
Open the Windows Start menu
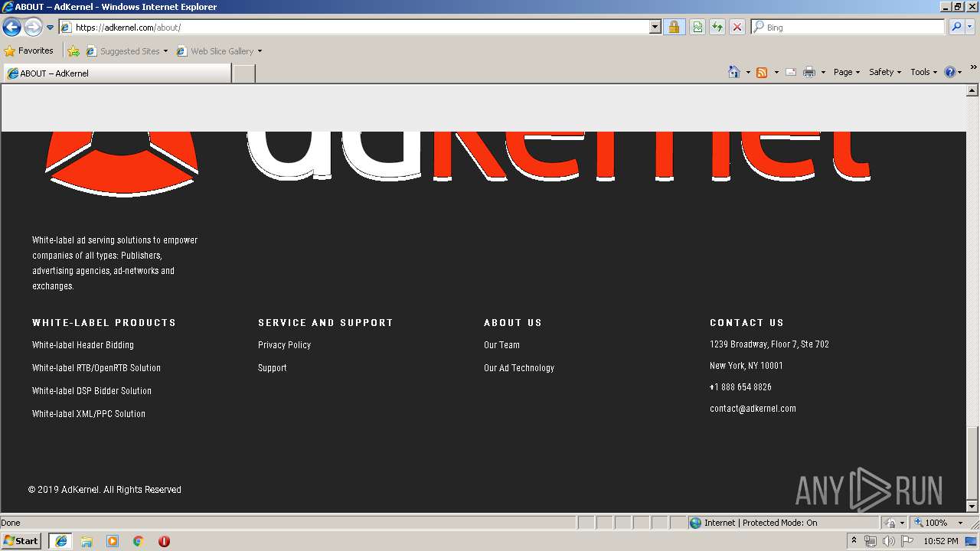coord(21,540)
